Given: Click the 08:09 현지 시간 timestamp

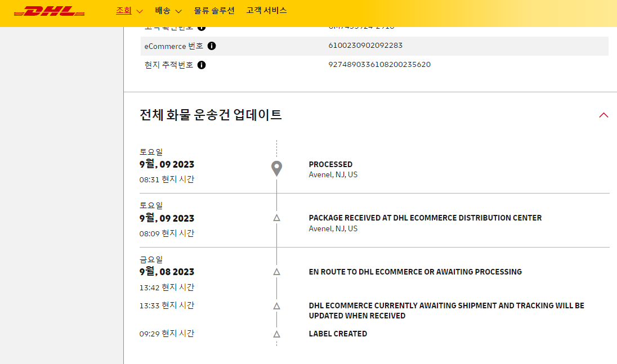Looking at the screenshot, I should (167, 233).
